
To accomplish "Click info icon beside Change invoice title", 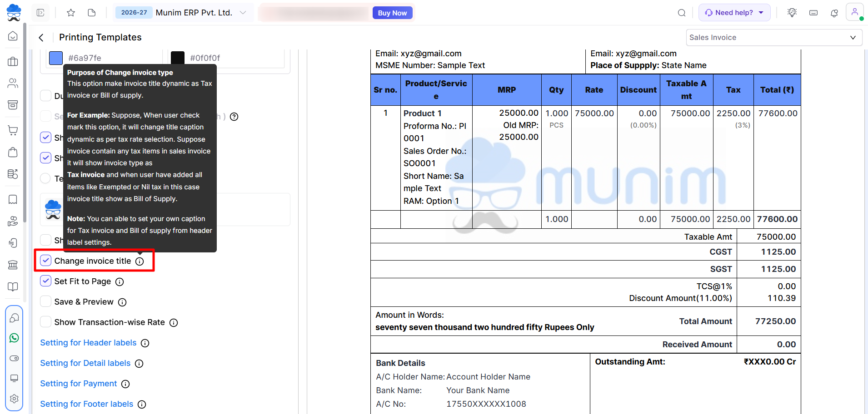I will [x=140, y=261].
